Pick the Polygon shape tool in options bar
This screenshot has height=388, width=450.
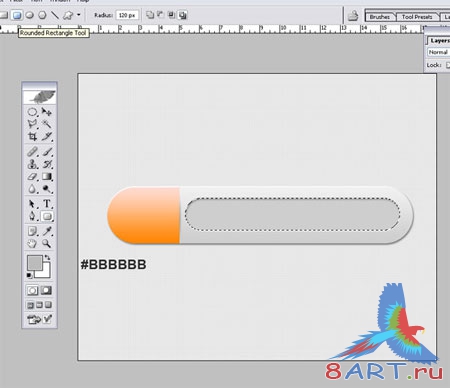(42, 15)
